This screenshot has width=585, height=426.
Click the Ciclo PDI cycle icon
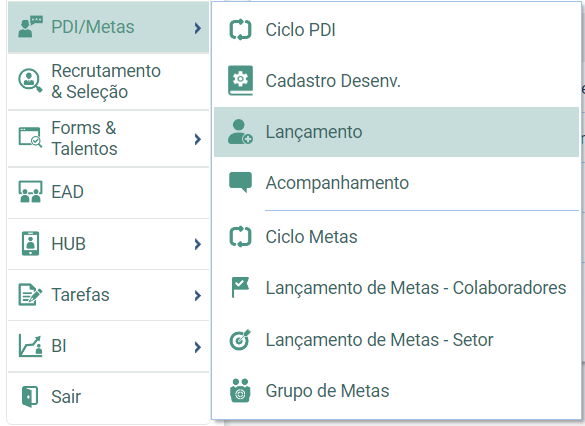[x=240, y=29]
